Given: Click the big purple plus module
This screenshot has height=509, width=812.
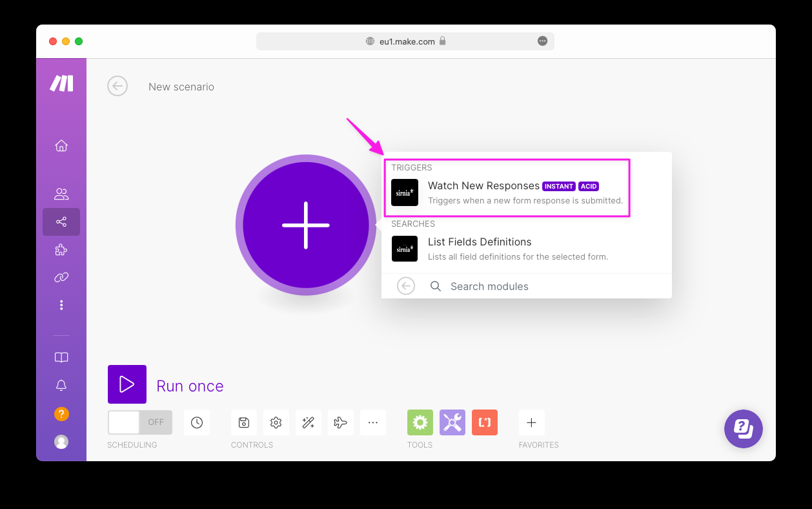Looking at the screenshot, I should 306,225.
